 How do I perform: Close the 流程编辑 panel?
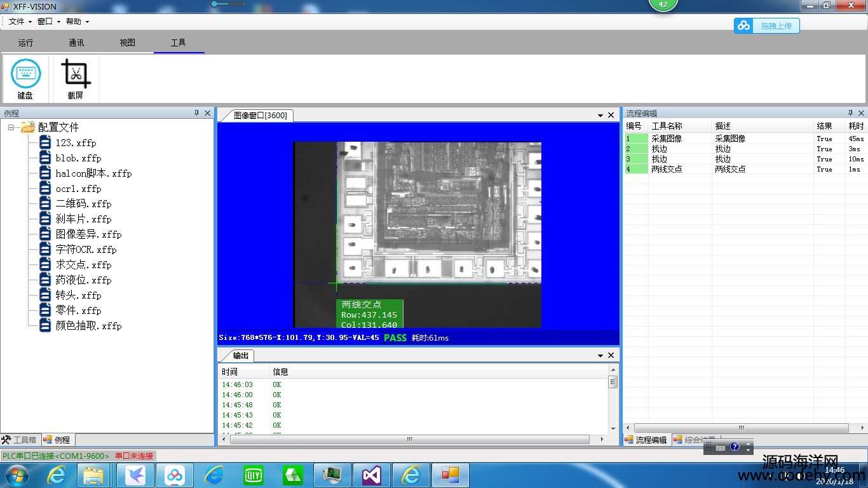point(862,113)
